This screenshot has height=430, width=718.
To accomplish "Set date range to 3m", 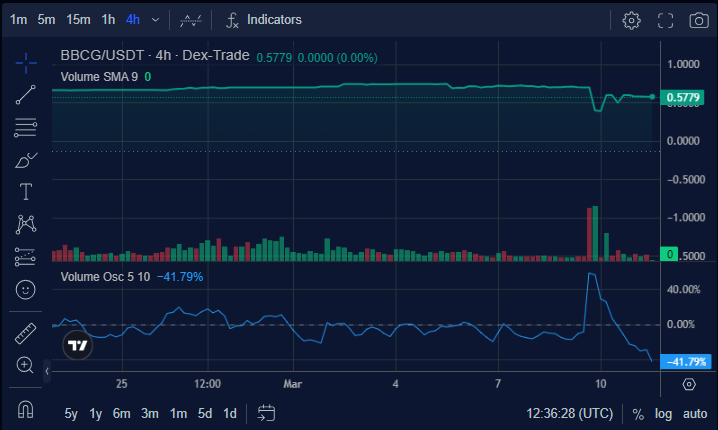I will [x=150, y=414].
